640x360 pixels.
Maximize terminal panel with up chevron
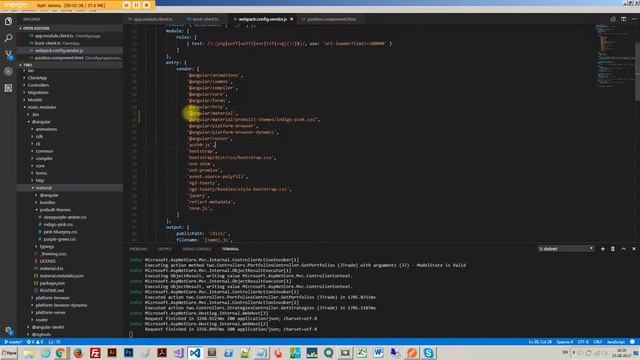coord(623,249)
